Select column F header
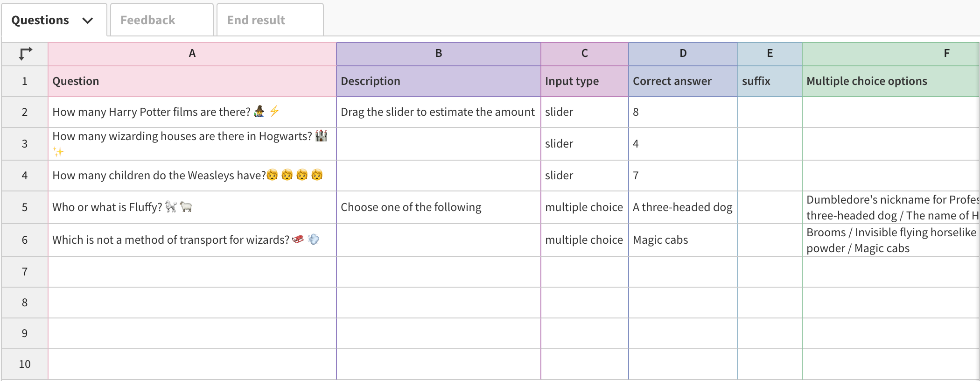Viewport: 980px width, 381px height. (891, 54)
